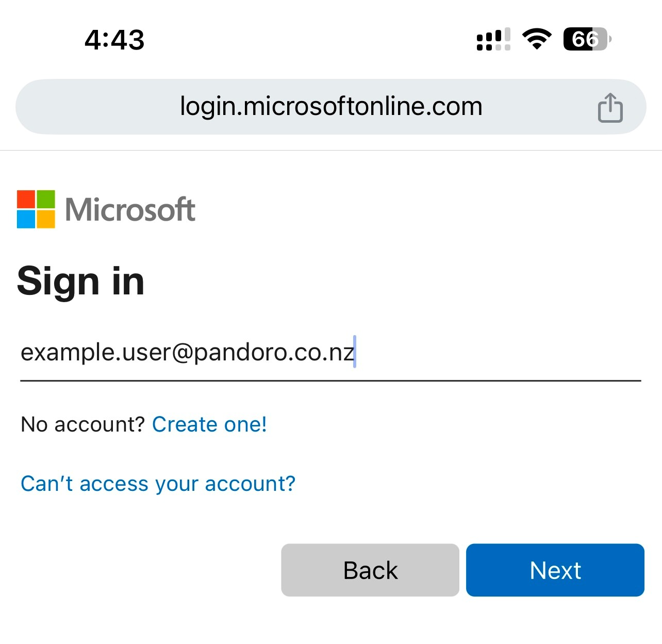The image size is (662, 644).
Task: Click the Microsoft wordmark text
Action: [x=130, y=210]
